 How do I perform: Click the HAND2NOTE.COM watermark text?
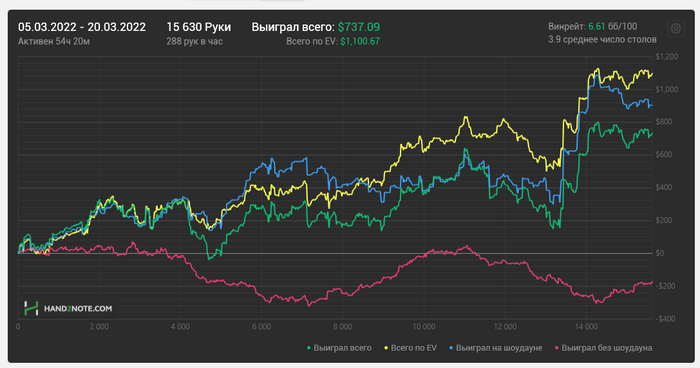(78, 309)
